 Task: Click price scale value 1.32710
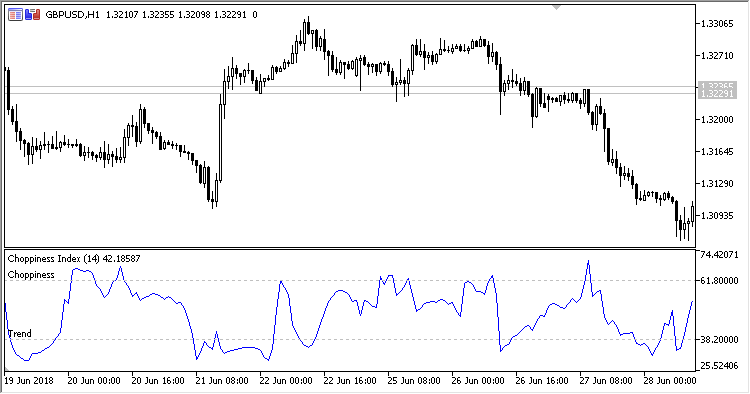tap(717, 56)
